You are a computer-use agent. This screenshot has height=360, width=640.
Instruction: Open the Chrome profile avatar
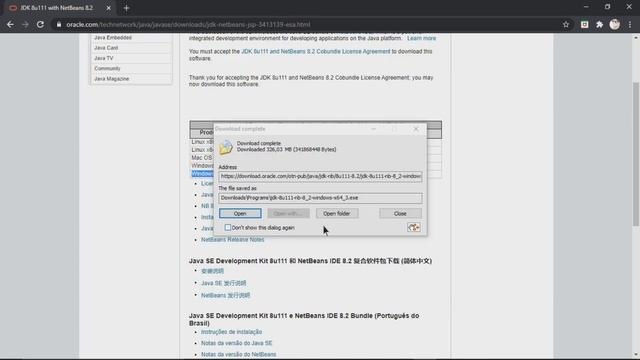point(615,24)
